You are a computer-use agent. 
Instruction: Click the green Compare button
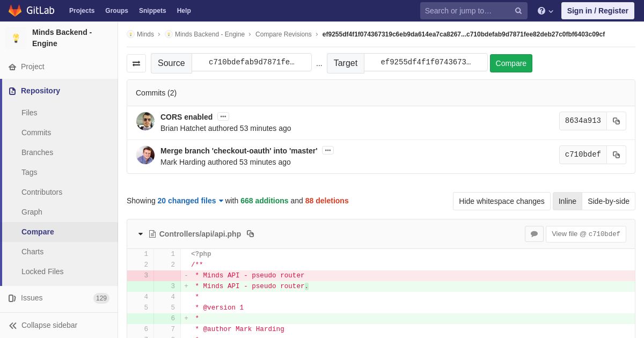[x=511, y=63]
